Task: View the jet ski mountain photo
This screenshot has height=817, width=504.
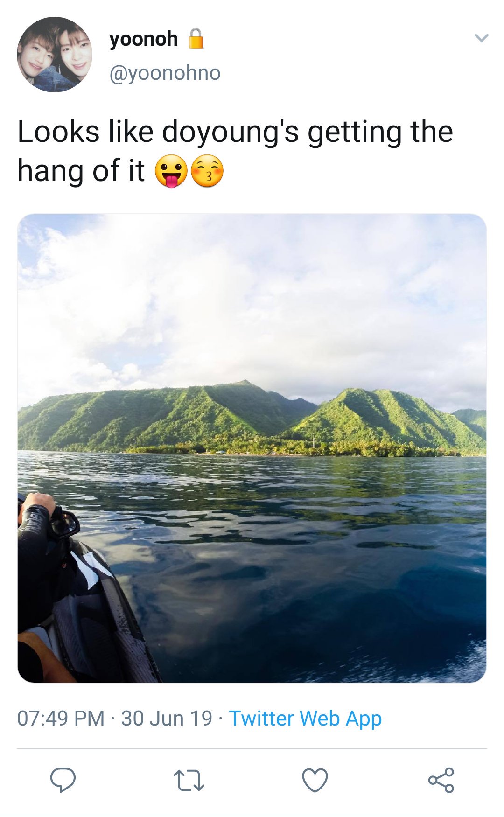Action: (252, 448)
